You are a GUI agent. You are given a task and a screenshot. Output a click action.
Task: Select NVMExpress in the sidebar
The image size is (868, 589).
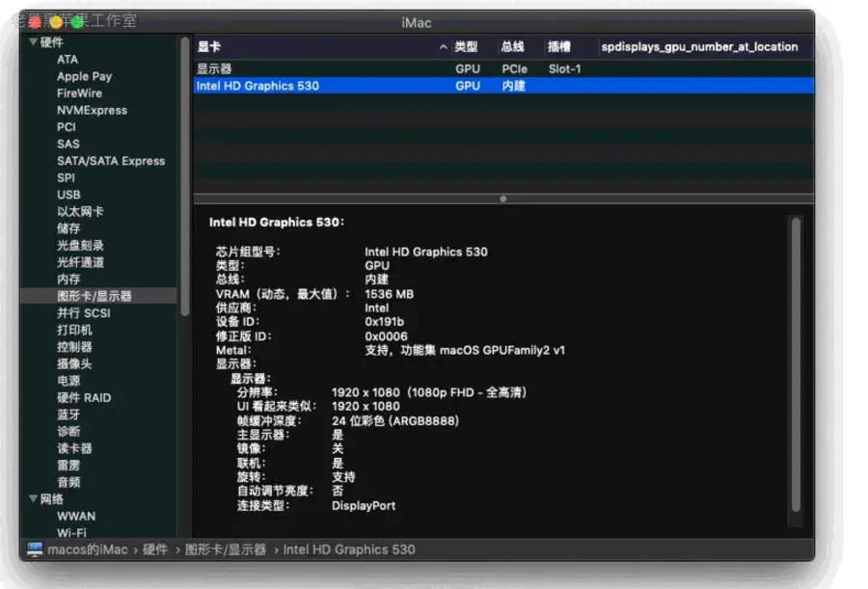click(92, 110)
